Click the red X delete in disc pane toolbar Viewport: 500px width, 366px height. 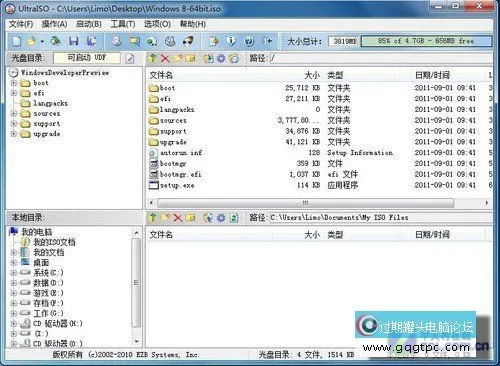pos(165,59)
